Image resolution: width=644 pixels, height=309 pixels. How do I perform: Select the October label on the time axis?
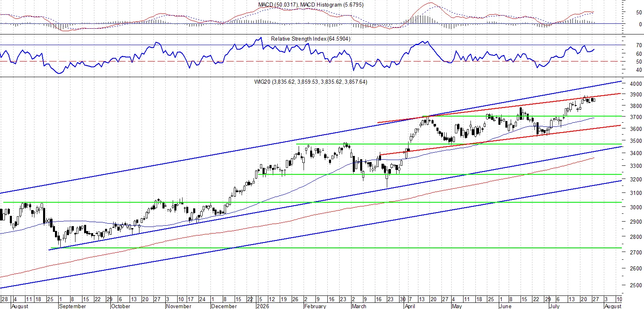(x=121, y=306)
